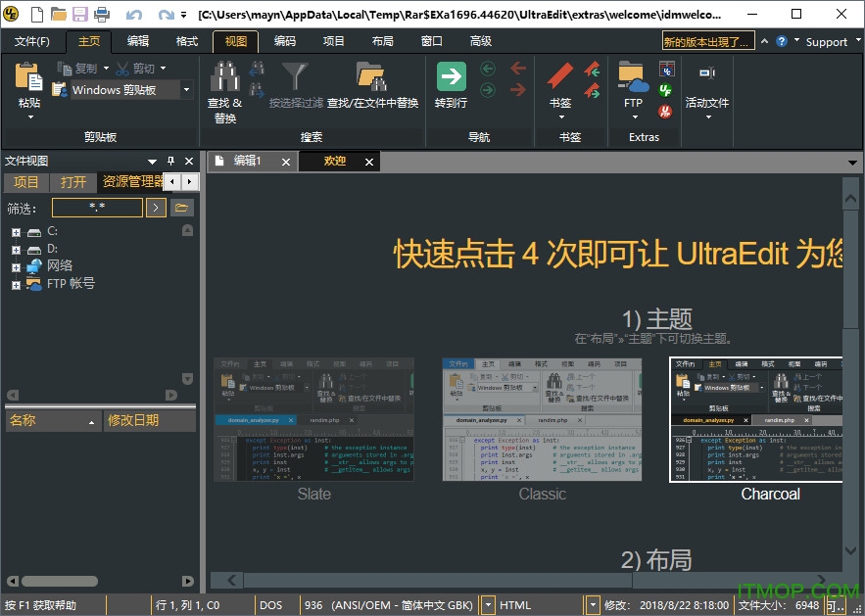Viewport: 865px width, 616px height.
Task: Open Find & Replace (查找 & 替换) binoculars
Action: [225, 76]
